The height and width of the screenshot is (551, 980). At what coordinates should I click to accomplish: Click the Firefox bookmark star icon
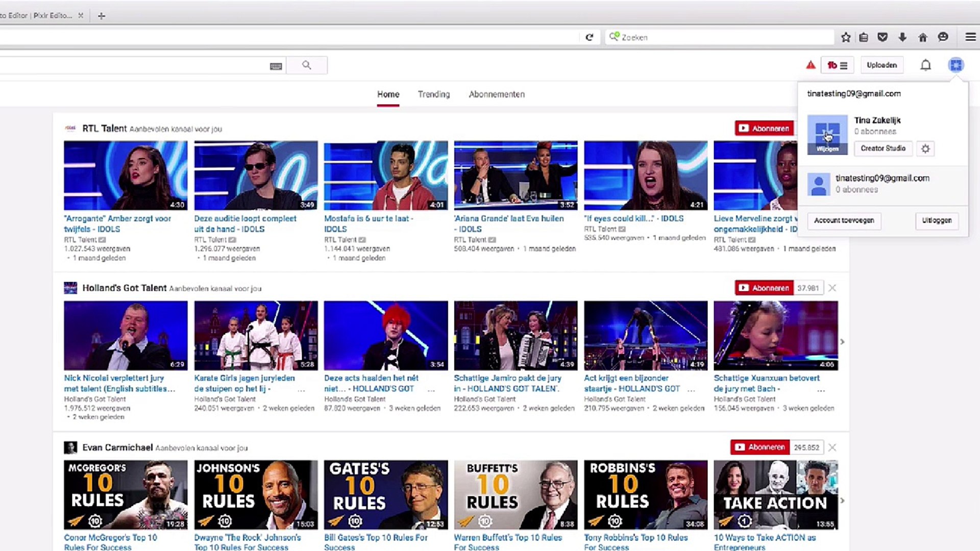846,37
